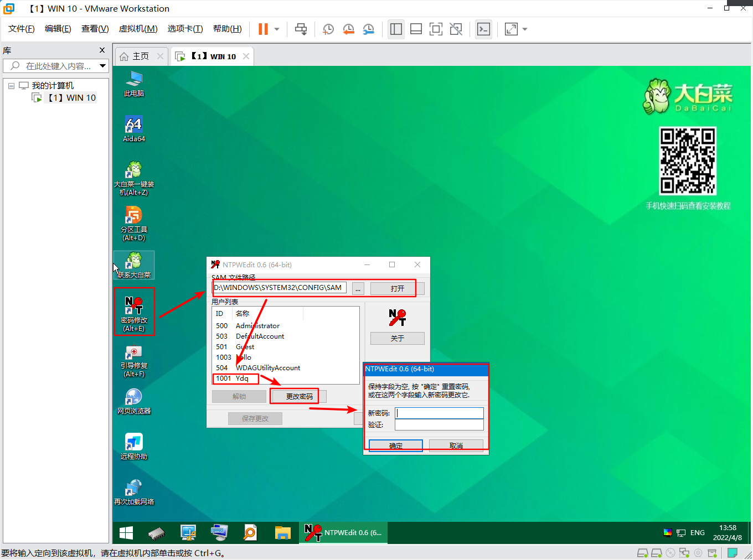Click 取消 in password dialog

pos(456,445)
